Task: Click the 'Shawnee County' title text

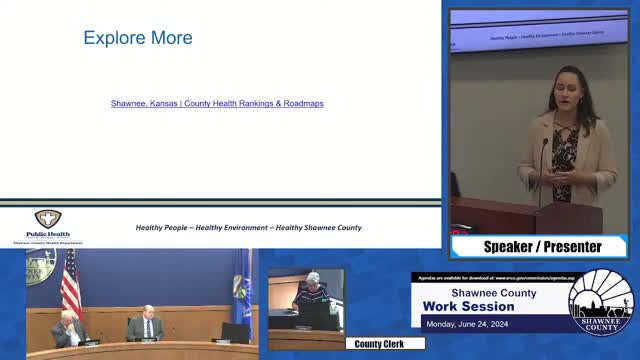Action: coord(494,293)
